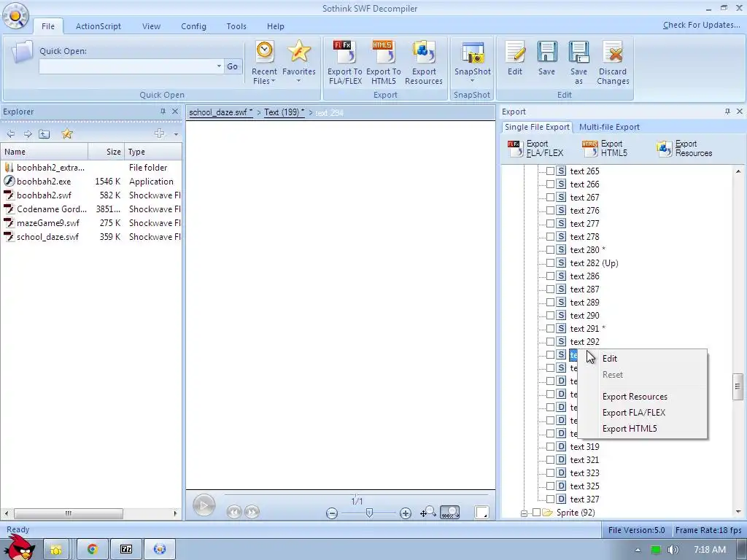Open the Explorer toolbar options dropdown arrow
Image resolution: width=747 pixels, height=560 pixels.
176,134
